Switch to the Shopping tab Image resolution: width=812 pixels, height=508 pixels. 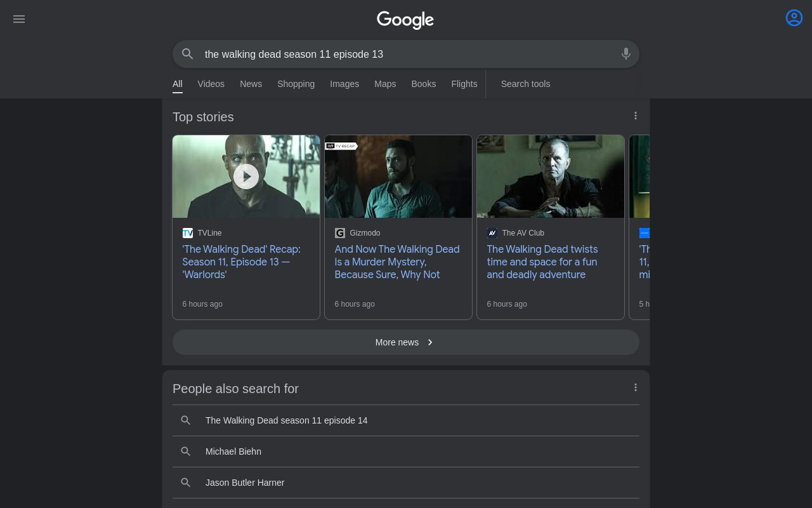tap(296, 84)
